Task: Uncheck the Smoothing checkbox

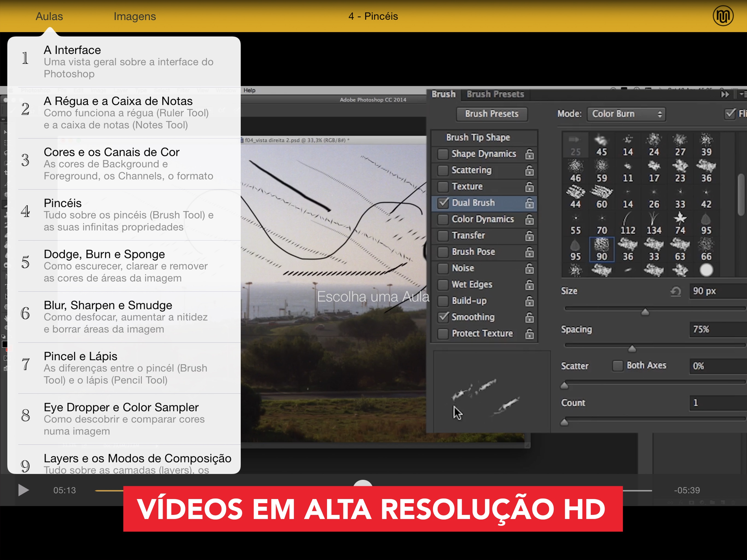Action: tap(443, 317)
